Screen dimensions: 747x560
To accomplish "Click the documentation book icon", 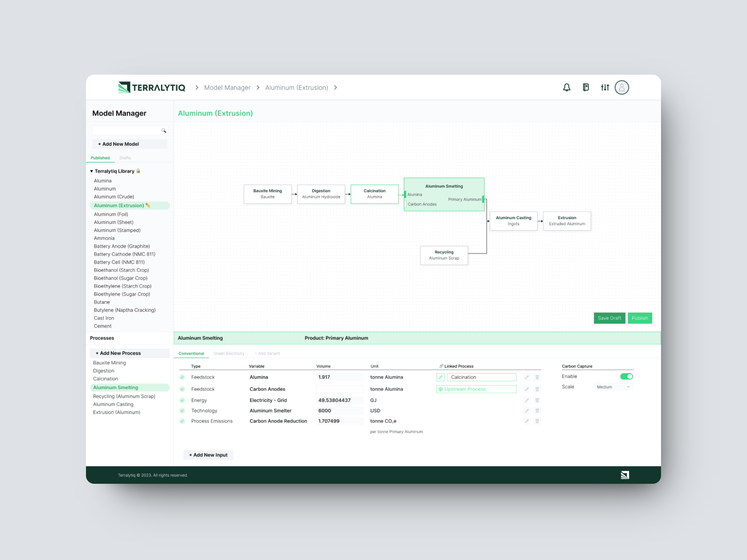I will [586, 87].
